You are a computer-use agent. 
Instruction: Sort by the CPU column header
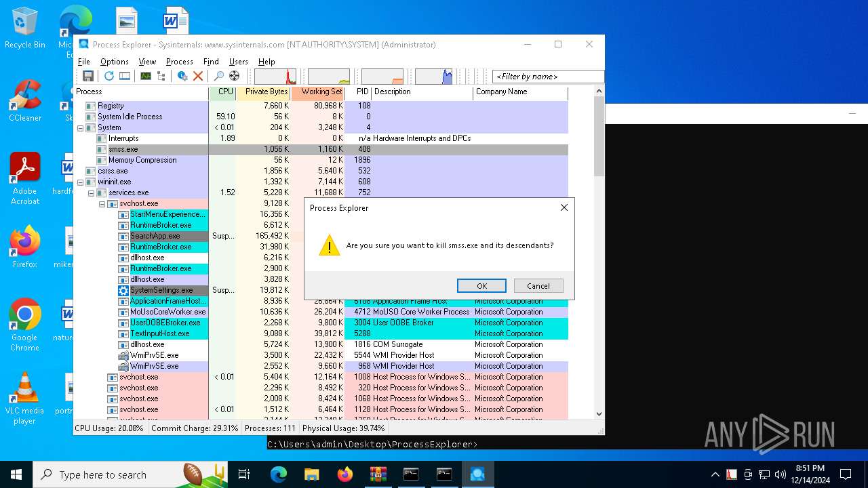pyautogui.click(x=222, y=92)
